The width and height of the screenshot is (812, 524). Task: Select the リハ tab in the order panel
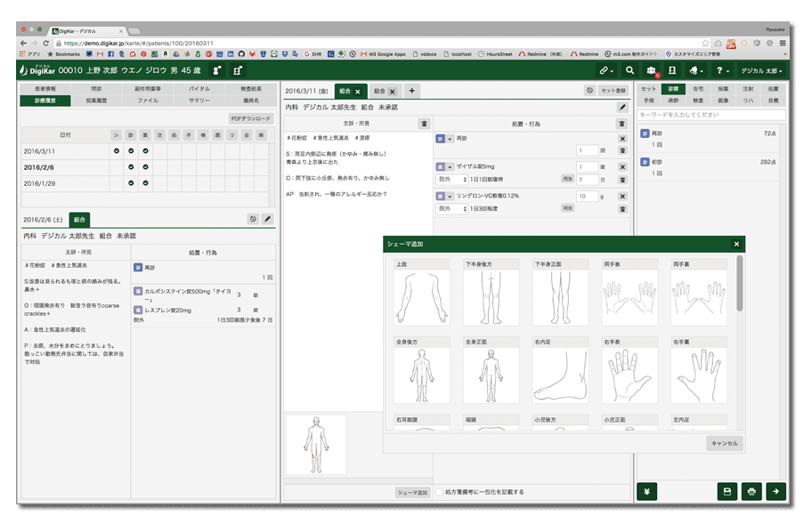748,101
